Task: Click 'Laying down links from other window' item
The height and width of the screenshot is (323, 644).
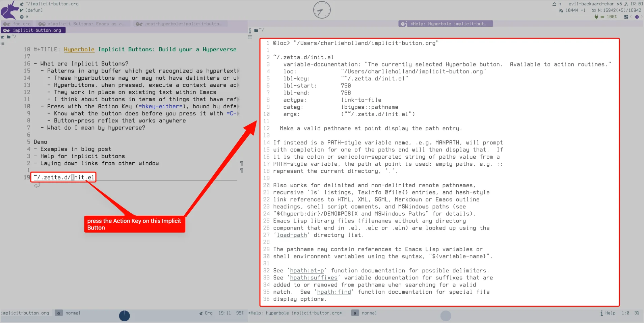Action: pos(100,163)
